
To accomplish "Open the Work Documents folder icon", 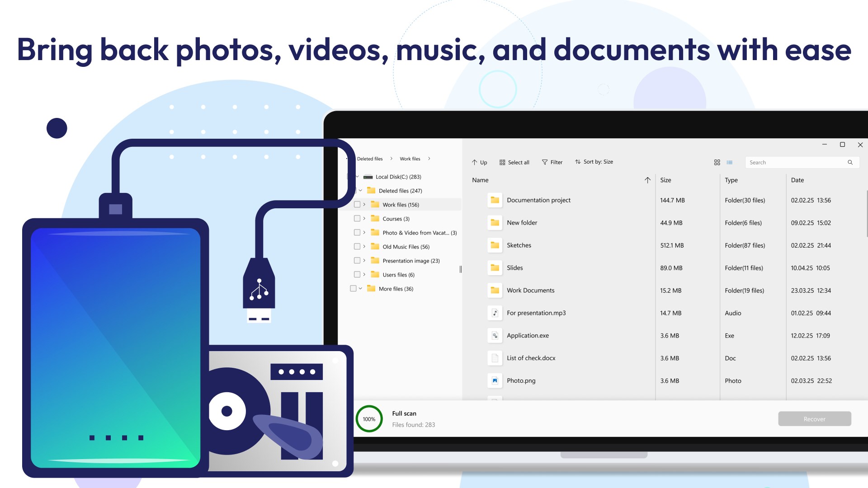I will (495, 290).
